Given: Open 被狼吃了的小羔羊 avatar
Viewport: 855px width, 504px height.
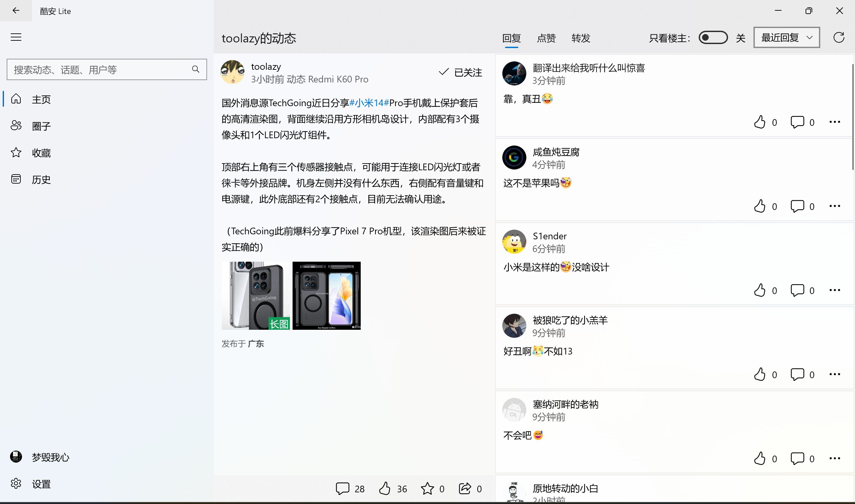Looking at the screenshot, I should click(514, 326).
